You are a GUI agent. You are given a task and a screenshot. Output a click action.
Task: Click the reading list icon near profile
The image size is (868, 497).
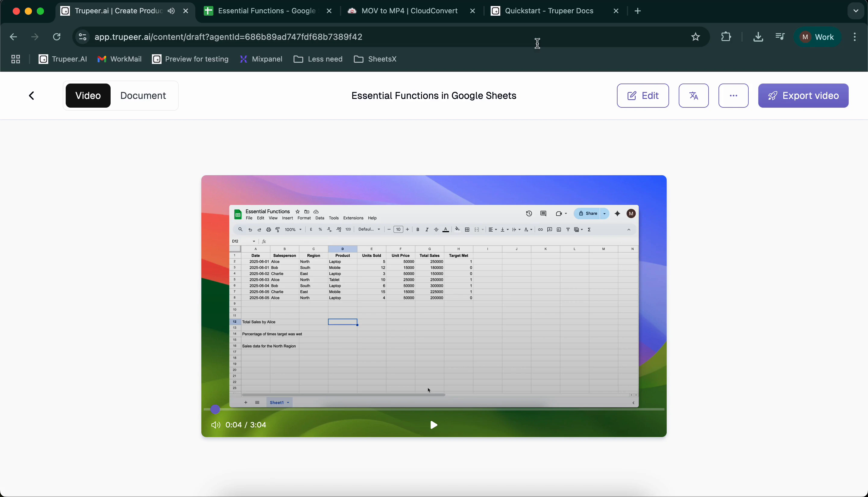780,37
